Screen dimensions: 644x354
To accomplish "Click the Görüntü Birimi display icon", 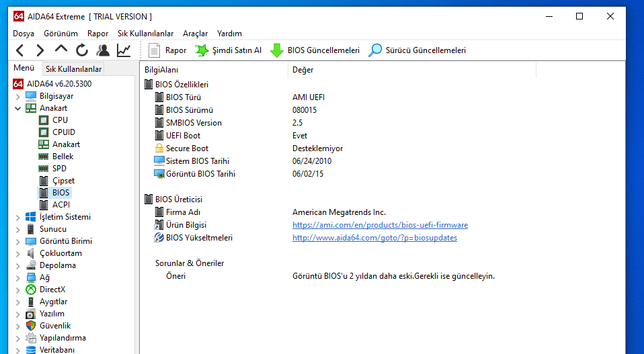I will coord(31,241).
